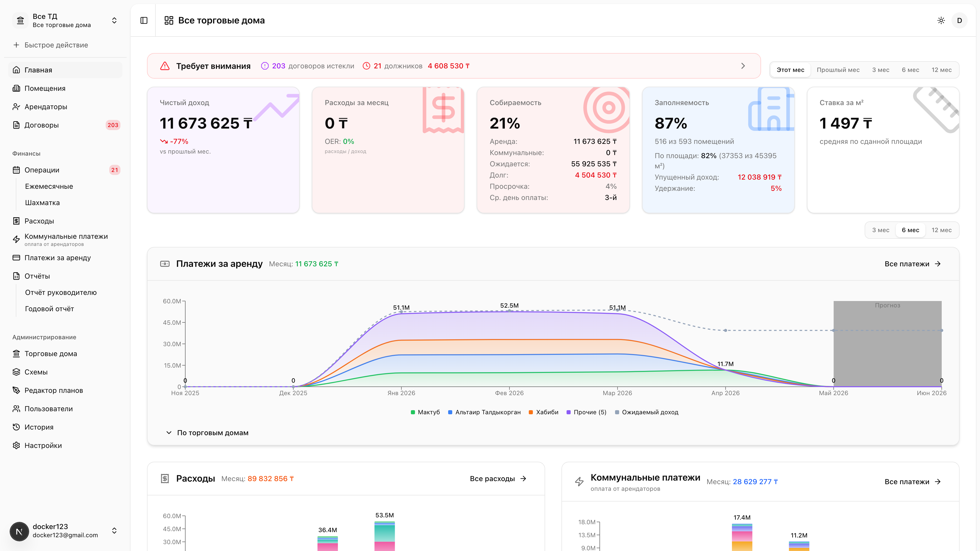980x551 pixels.
Task: Toggle Хабиби series in chart legend
Action: 543,412
